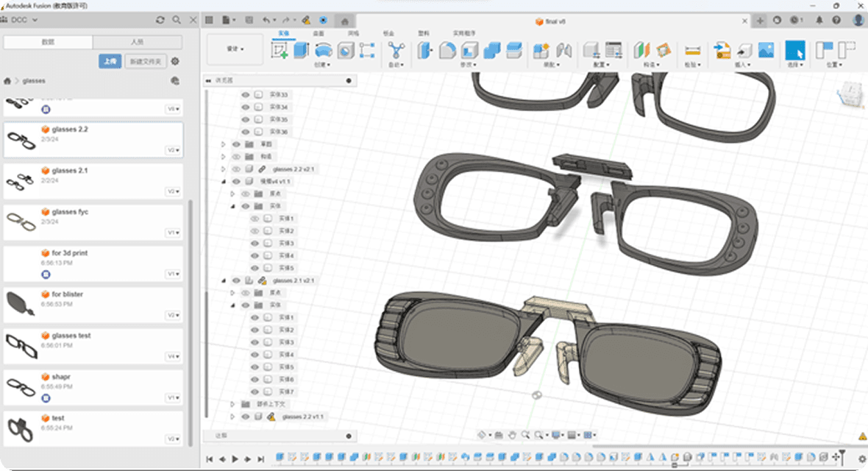Hide component glasses 2.1 v2.1 with its eye icon
The image size is (868, 471).
[x=237, y=280]
